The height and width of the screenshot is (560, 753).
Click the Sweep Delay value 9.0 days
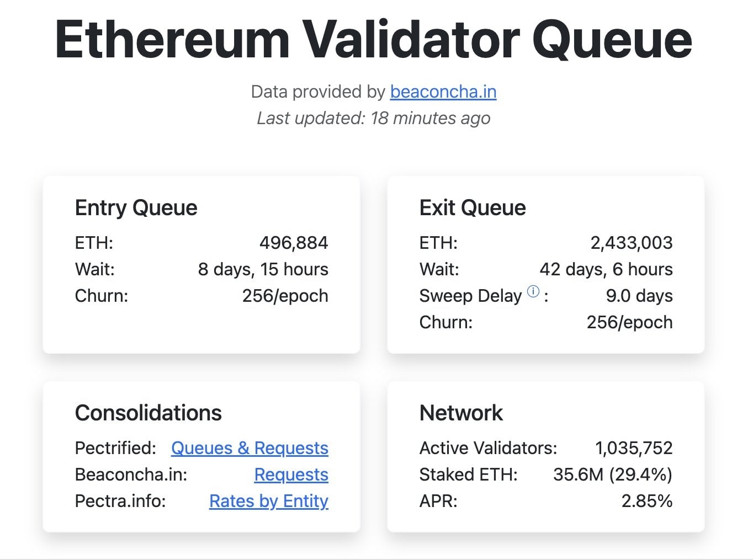(640, 296)
